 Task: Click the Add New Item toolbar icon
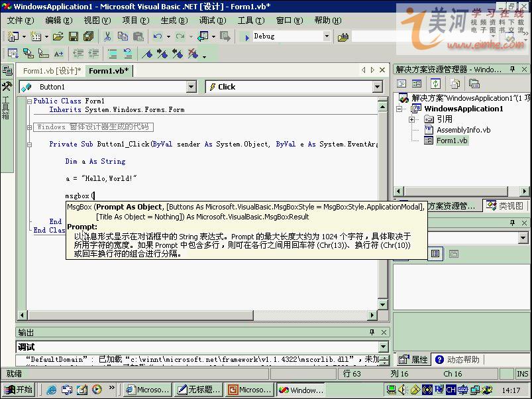coord(36,36)
